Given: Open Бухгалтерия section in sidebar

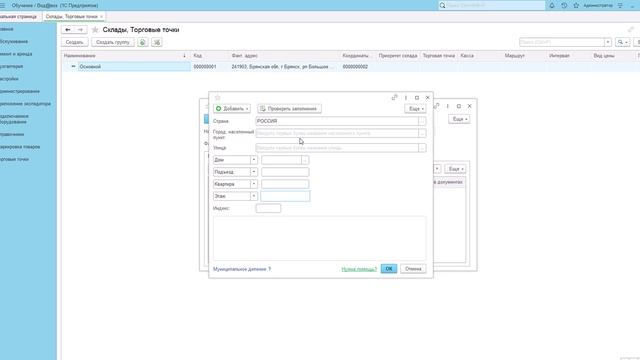Looking at the screenshot, I should coord(11,66).
